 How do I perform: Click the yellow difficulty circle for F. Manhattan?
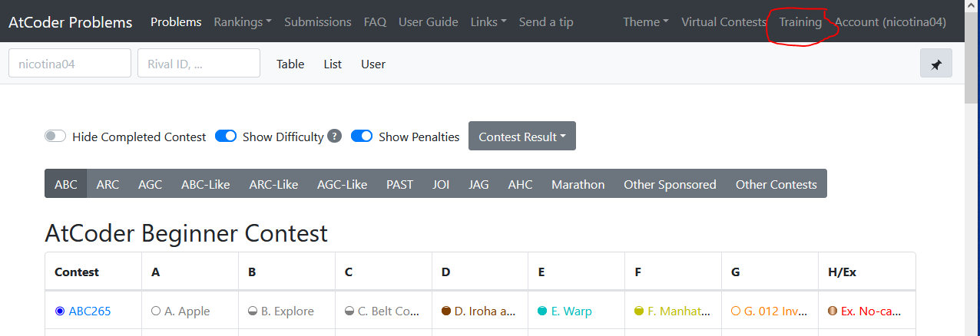[639, 311]
